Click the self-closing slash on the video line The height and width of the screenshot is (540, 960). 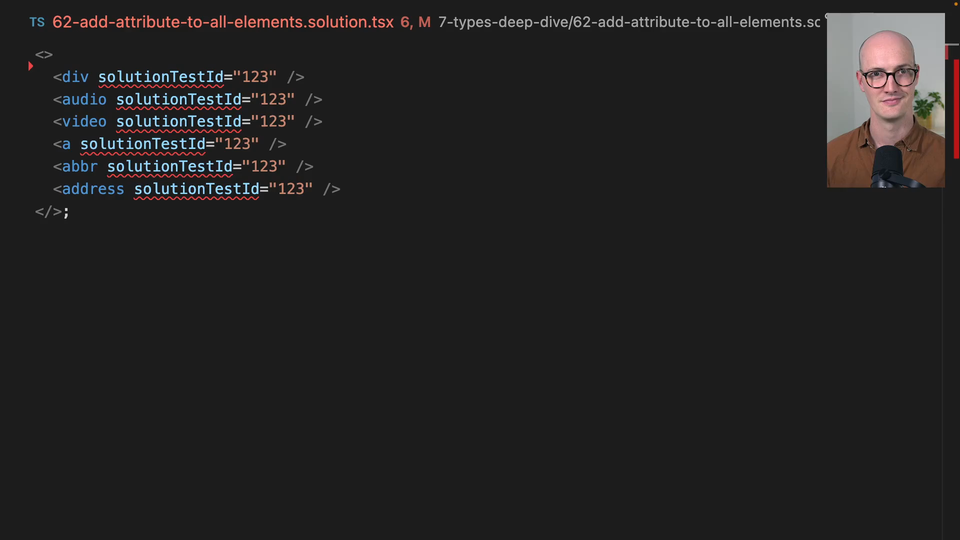click(x=313, y=121)
